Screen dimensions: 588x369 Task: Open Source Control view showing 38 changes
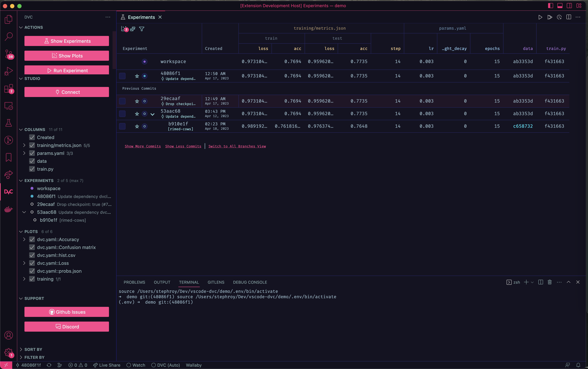click(x=9, y=54)
